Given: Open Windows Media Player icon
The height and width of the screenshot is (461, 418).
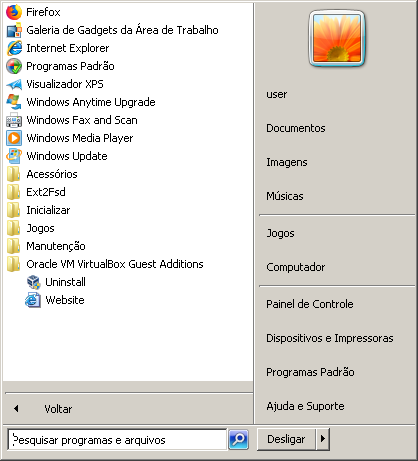Looking at the screenshot, I should click(x=14, y=138).
